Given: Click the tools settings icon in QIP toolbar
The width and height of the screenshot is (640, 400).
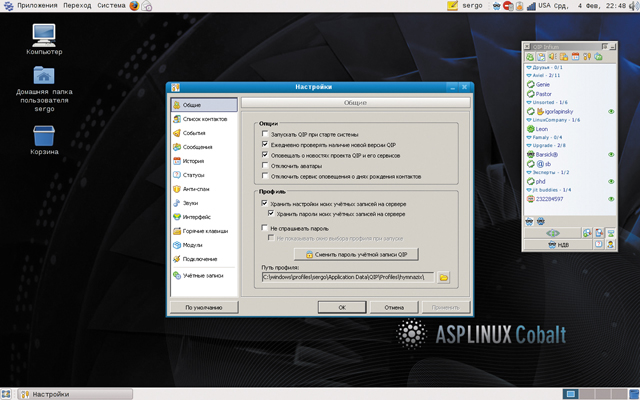Looking at the screenshot, I should click(587, 57).
